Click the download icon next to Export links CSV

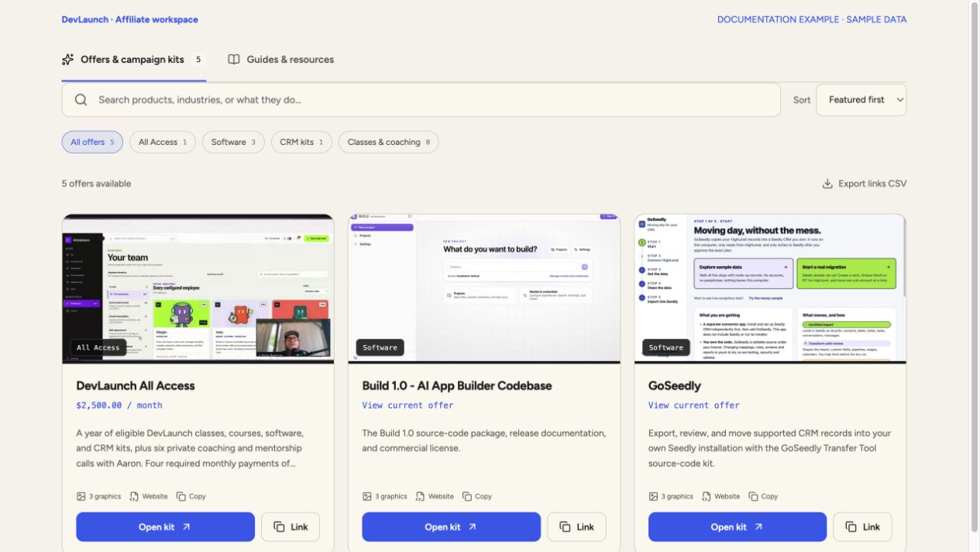pyautogui.click(x=827, y=184)
